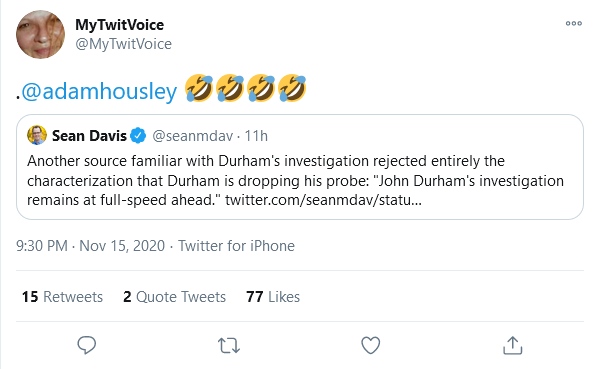Click the Sean Davis name in quote

point(89,136)
